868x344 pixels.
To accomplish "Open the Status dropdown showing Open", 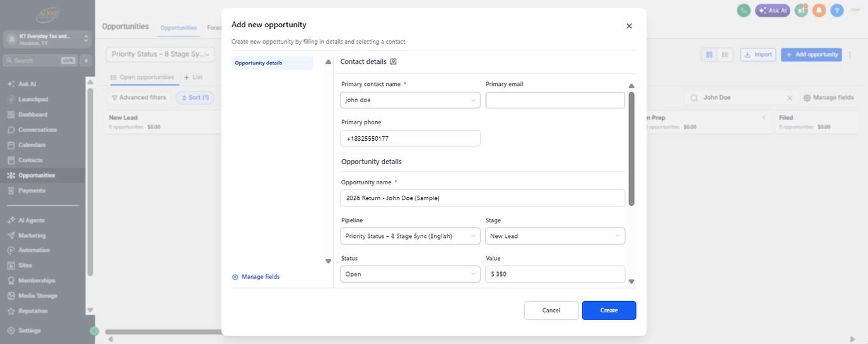I will (410, 274).
